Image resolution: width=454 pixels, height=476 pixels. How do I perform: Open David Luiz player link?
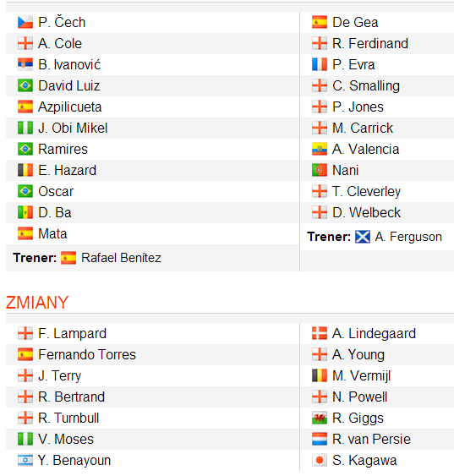coord(69,85)
